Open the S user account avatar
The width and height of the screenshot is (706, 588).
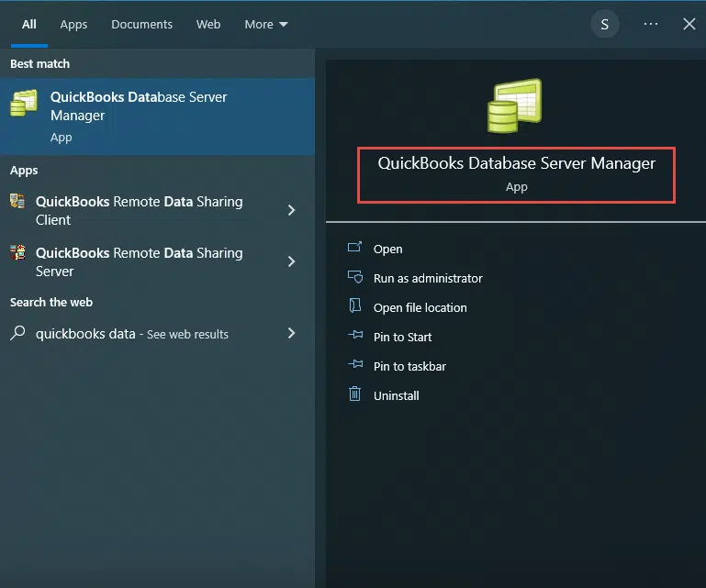coord(604,25)
